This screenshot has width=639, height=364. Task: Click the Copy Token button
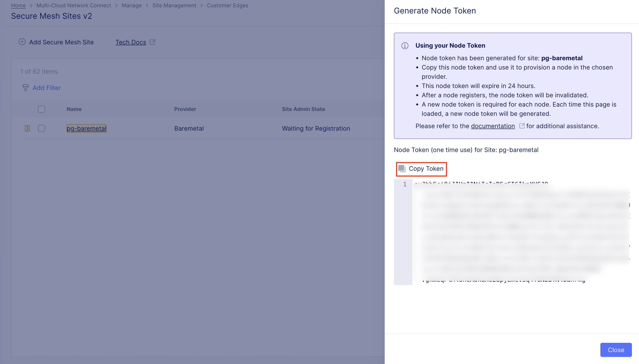(426, 169)
